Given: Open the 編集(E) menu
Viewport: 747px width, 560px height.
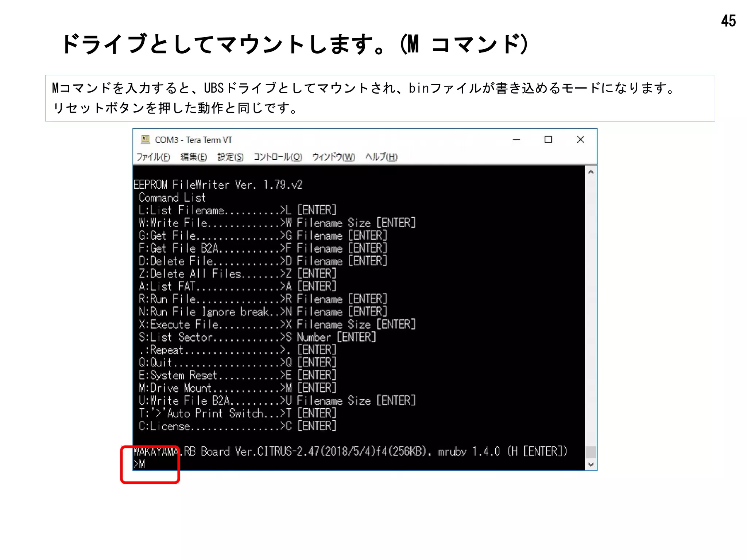Looking at the screenshot, I should [x=194, y=157].
